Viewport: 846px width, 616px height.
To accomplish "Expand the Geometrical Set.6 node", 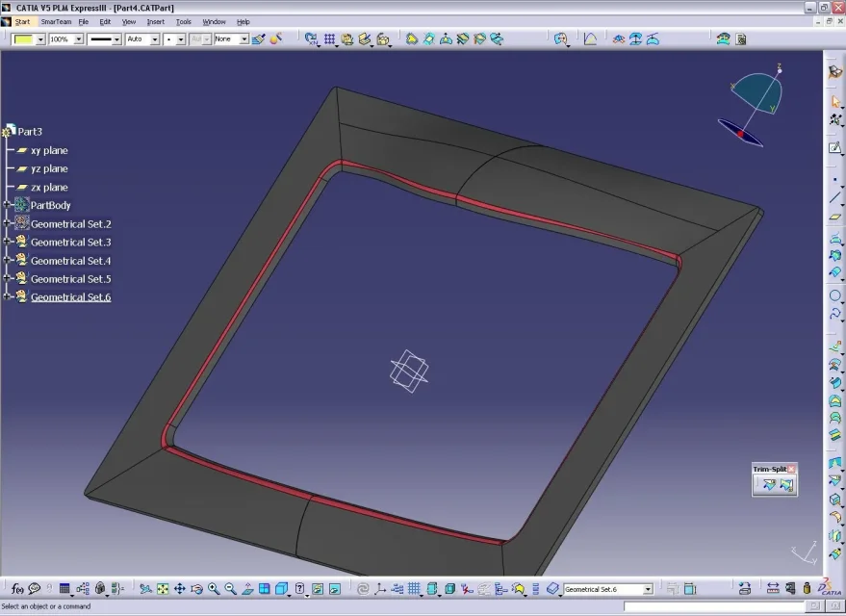I will click(x=7, y=296).
